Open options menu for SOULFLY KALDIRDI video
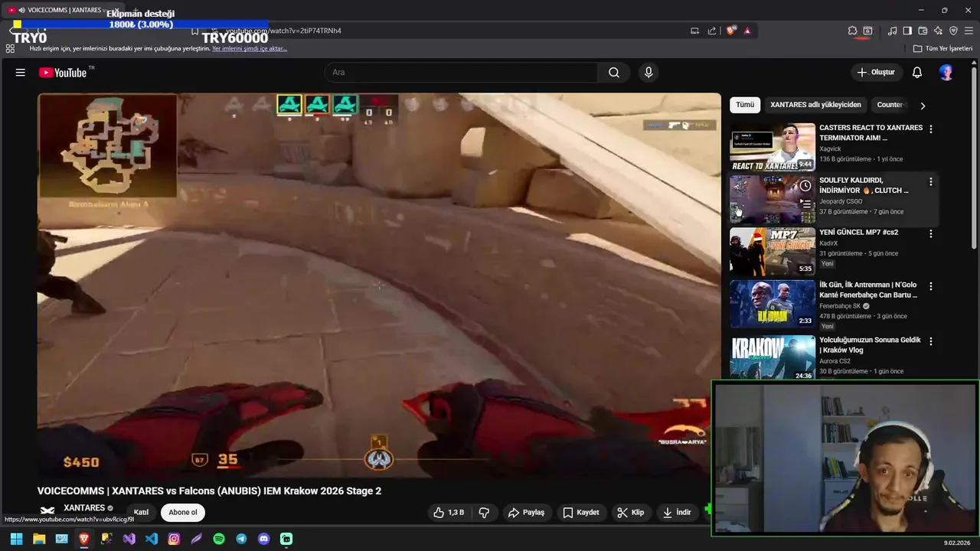Viewport: 980px width, 551px height. tap(931, 182)
